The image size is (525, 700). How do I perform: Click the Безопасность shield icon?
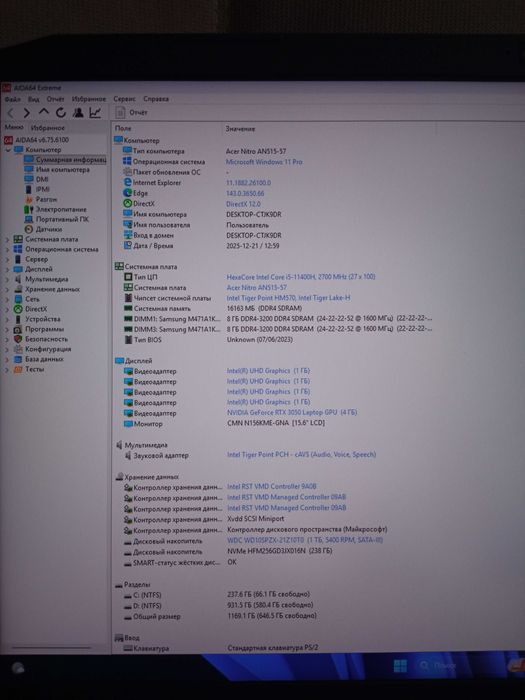(18, 339)
